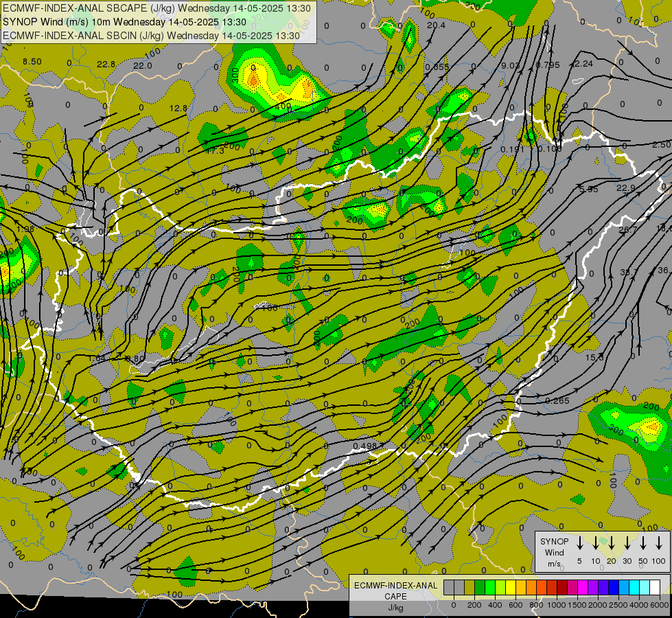This screenshot has width=672, height=618.
Task: Click the SYNOP Wind 10m title line
Action: pos(124,22)
